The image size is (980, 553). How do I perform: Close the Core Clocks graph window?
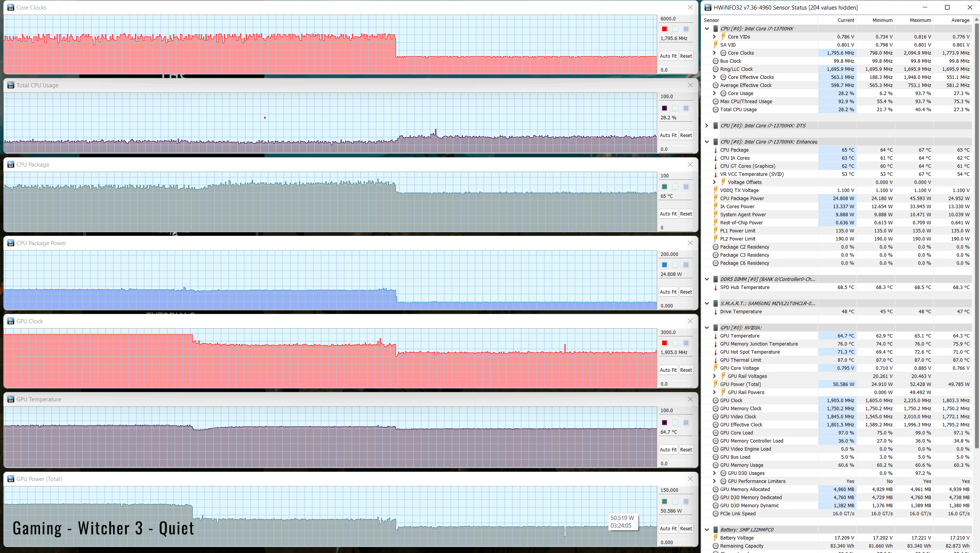690,7
